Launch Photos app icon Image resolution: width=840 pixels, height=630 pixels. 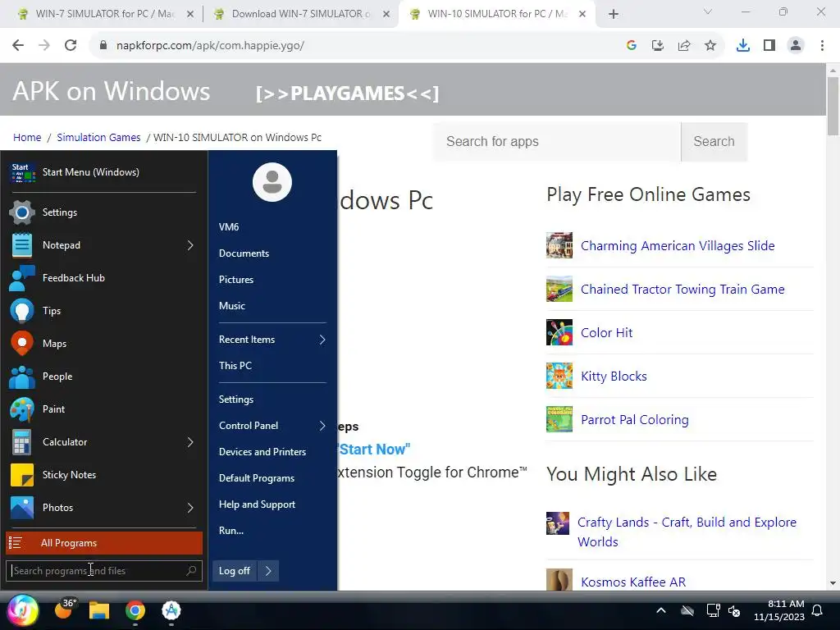22,507
